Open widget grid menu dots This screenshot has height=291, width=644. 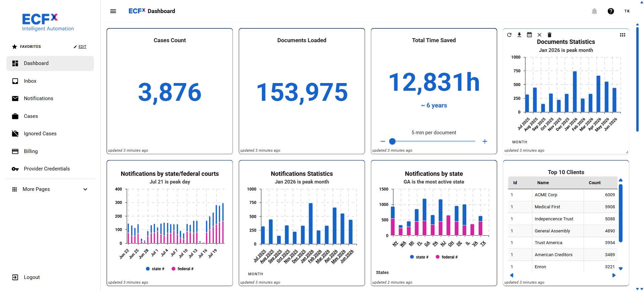623,35
